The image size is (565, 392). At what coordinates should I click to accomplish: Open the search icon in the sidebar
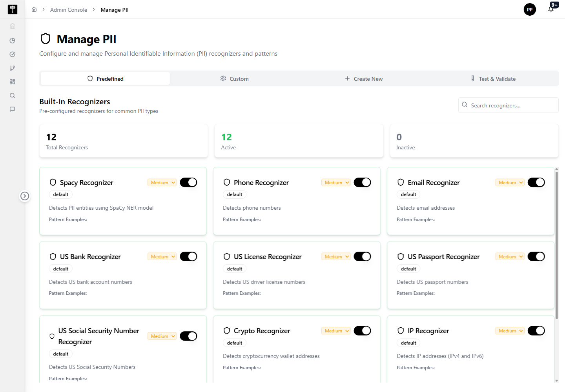pyautogui.click(x=13, y=96)
